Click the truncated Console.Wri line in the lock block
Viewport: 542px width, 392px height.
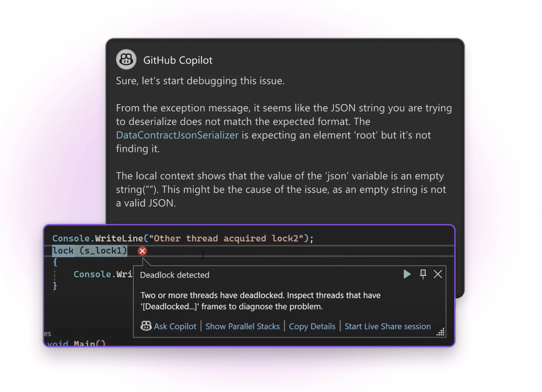point(103,274)
